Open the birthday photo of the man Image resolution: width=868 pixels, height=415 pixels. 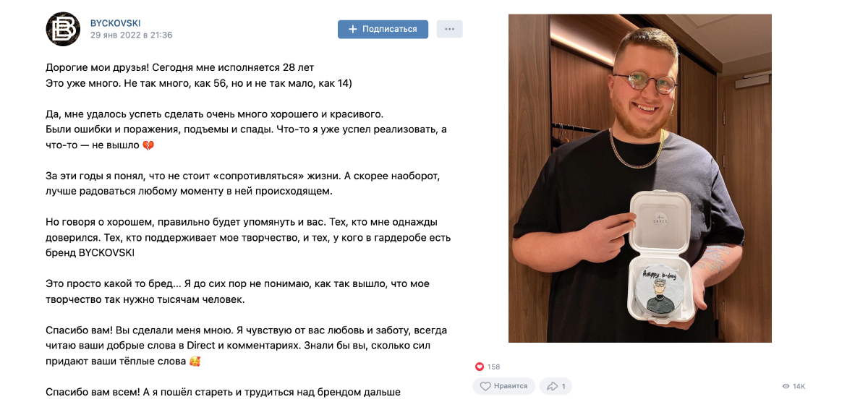pos(640,179)
